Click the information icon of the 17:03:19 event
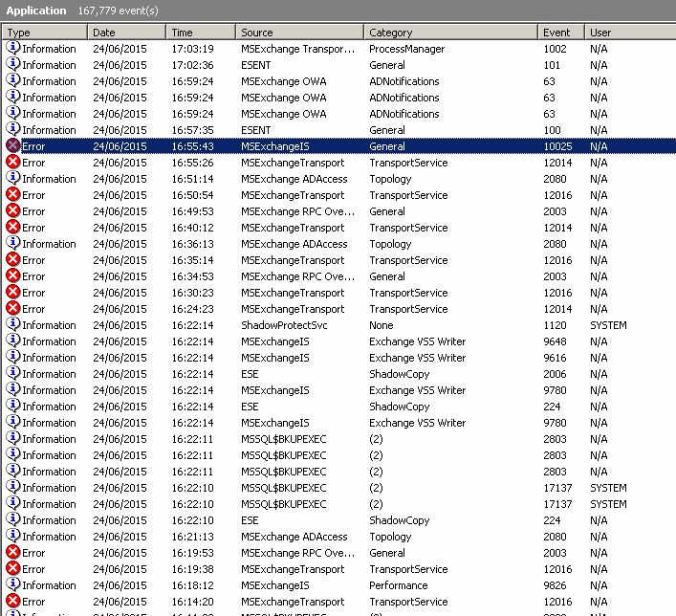 pos(13,48)
